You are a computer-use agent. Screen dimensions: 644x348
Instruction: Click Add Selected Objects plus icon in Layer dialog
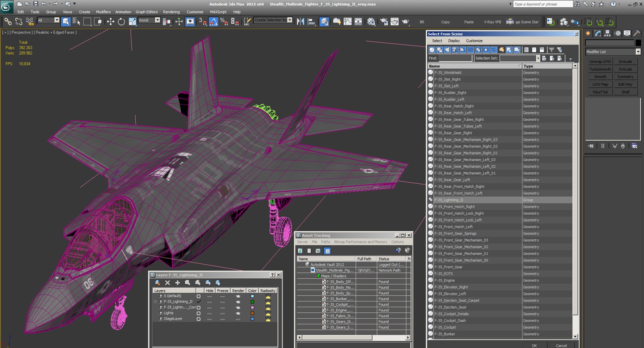(178, 283)
